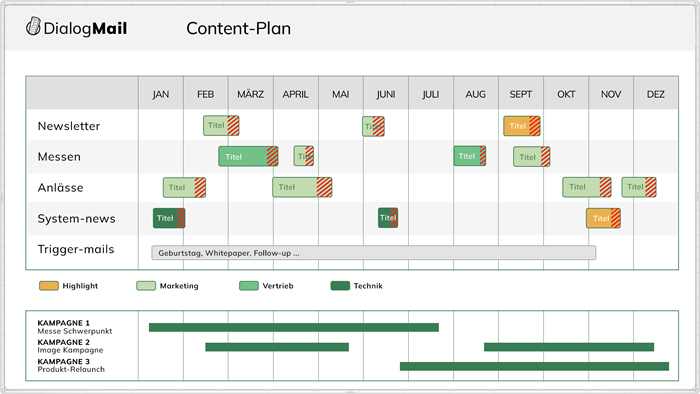The width and height of the screenshot is (700, 394).
Task: Click the Trigger-mails Geburtstag, Whitepaper, Follow-up bar
Action: [373, 253]
